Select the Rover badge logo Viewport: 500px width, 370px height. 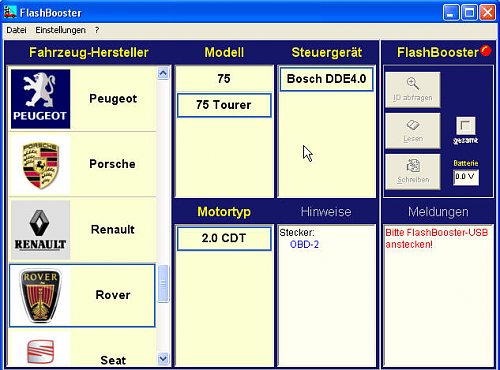40,296
